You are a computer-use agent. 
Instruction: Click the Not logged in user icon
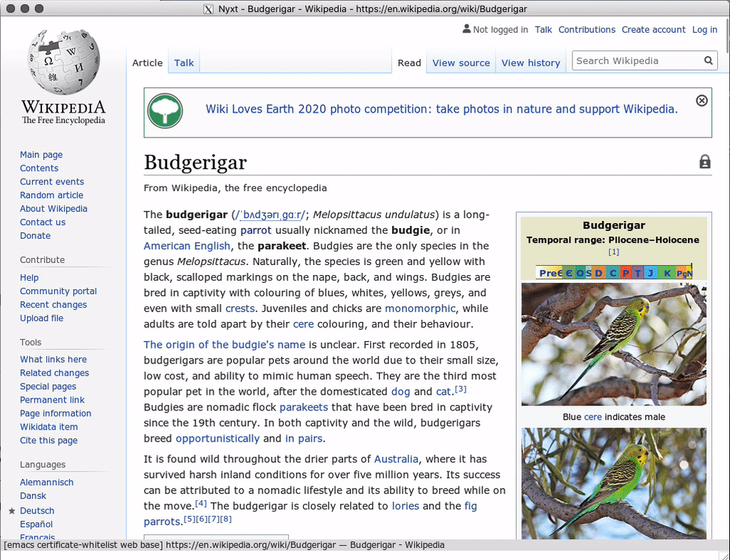point(466,28)
